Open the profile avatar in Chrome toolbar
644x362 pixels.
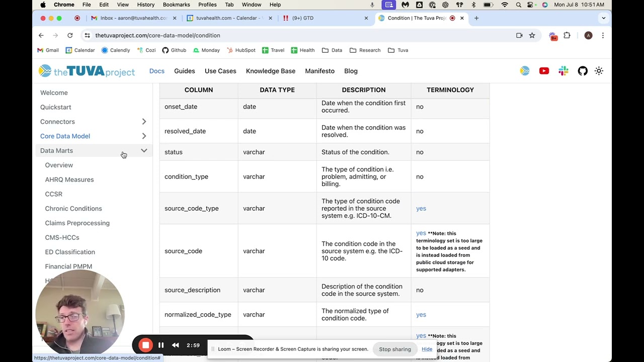[x=588, y=35]
